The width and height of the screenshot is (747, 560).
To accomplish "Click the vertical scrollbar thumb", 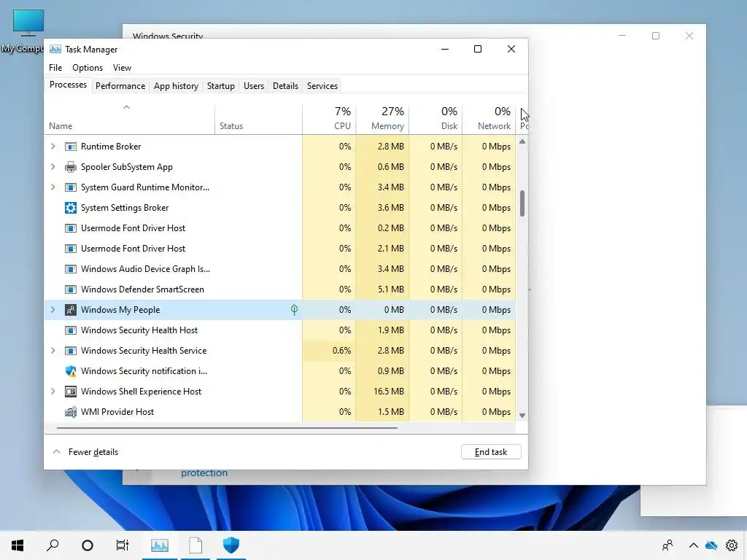I will tap(522, 204).
